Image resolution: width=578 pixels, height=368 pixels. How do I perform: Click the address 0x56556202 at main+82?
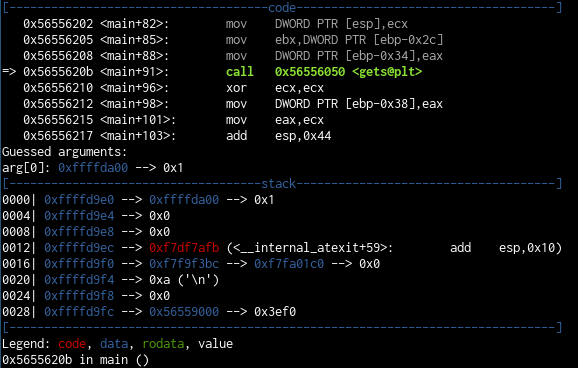[58, 24]
